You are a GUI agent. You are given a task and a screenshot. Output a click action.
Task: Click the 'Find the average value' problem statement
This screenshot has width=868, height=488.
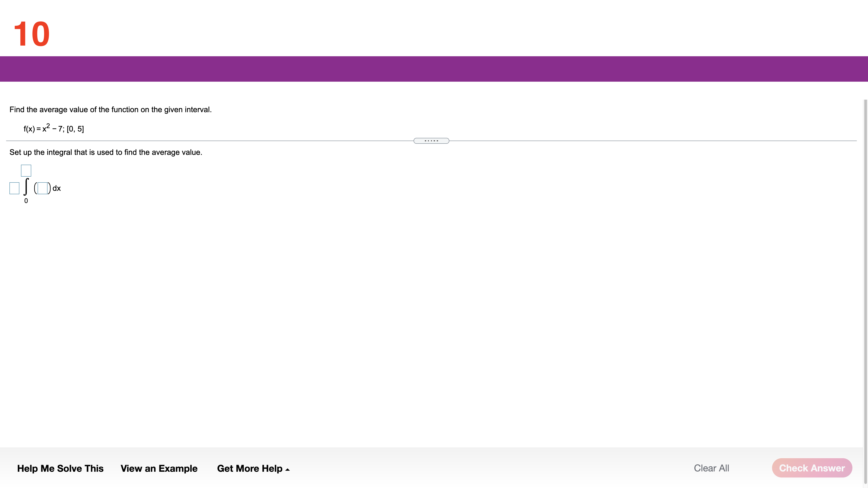coord(111,109)
